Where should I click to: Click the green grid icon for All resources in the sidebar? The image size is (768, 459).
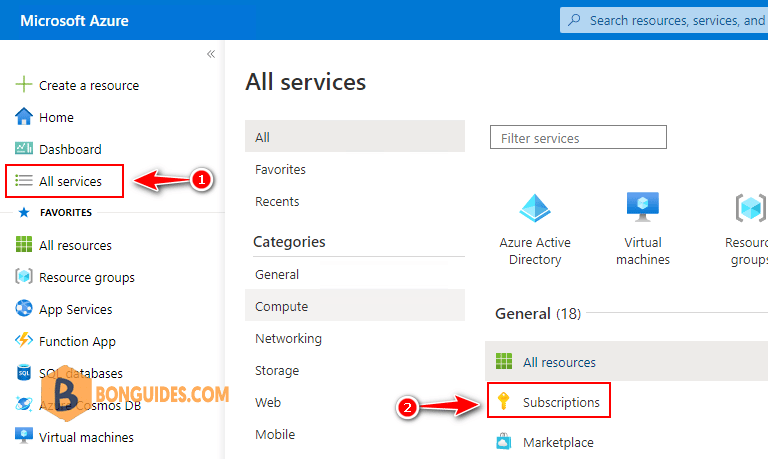24,244
